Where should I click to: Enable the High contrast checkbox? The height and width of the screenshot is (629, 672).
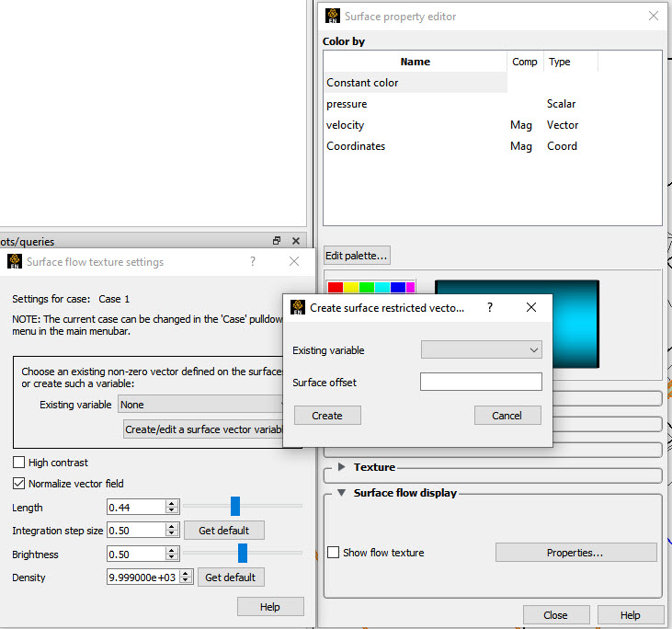point(18,463)
